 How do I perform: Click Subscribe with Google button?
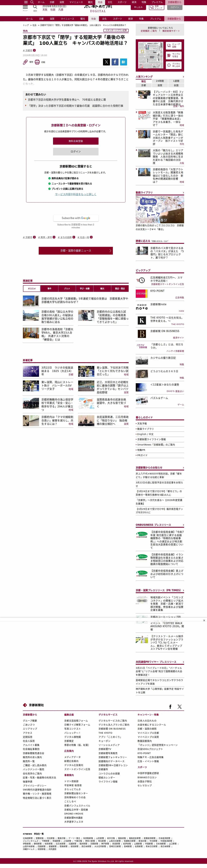76,218
